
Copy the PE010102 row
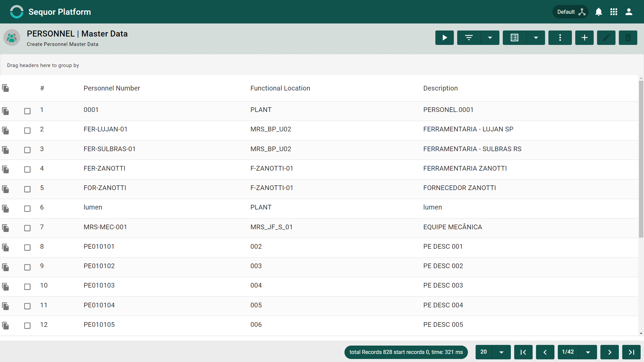(x=6, y=267)
